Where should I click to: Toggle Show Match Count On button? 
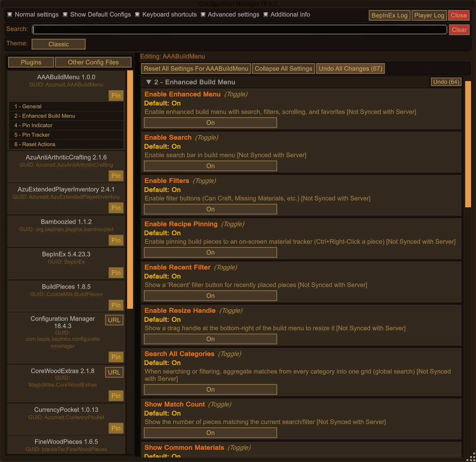(x=211, y=433)
